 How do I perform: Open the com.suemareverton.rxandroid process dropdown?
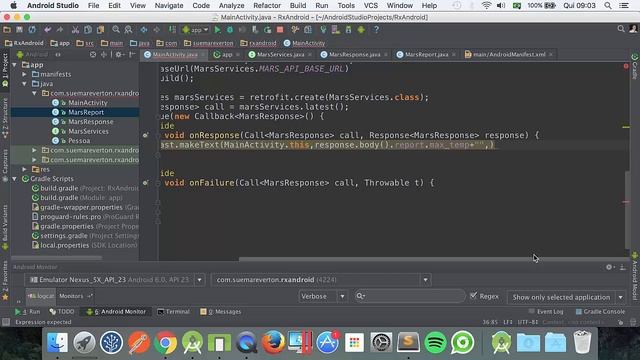pos(425,280)
